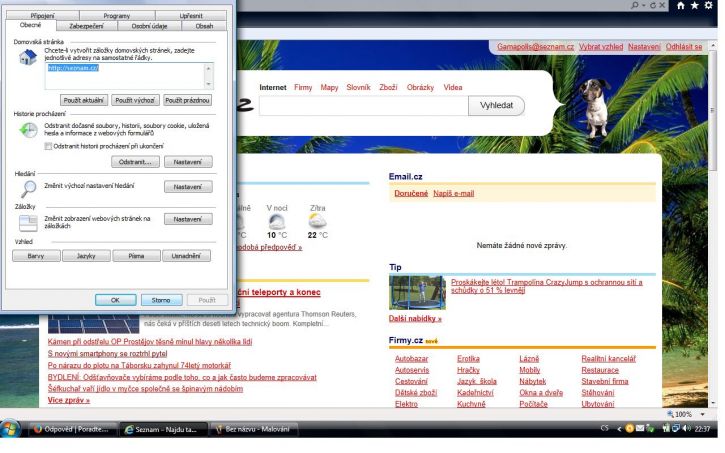The image size is (725, 453).
Task: Click the mail envelope tray icon
Action: tap(640, 429)
